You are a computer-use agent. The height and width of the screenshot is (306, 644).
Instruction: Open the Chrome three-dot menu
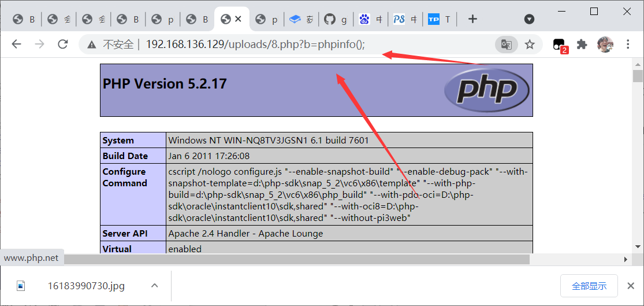click(628, 45)
